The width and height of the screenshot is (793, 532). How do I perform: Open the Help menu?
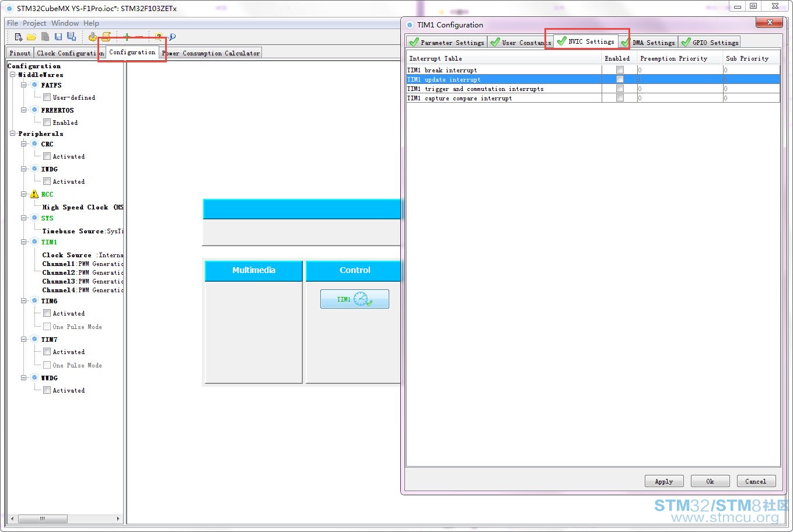(x=91, y=23)
